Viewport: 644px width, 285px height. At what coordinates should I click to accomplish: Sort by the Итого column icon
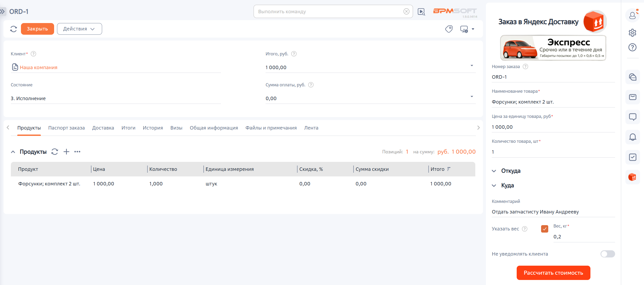coord(449,169)
